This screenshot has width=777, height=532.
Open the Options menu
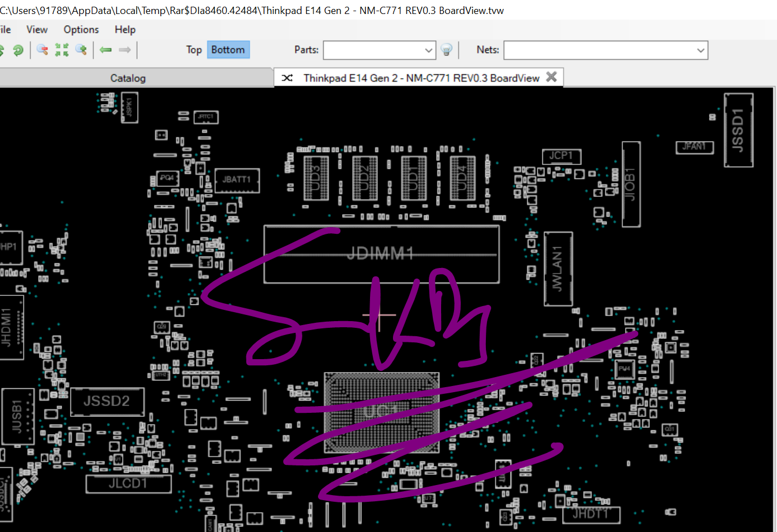click(81, 30)
